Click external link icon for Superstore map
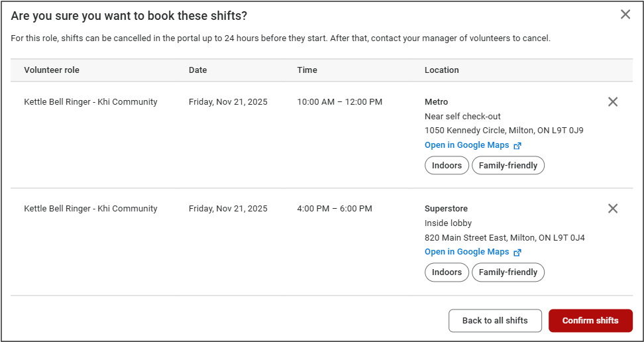644x342 pixels. 517,253
